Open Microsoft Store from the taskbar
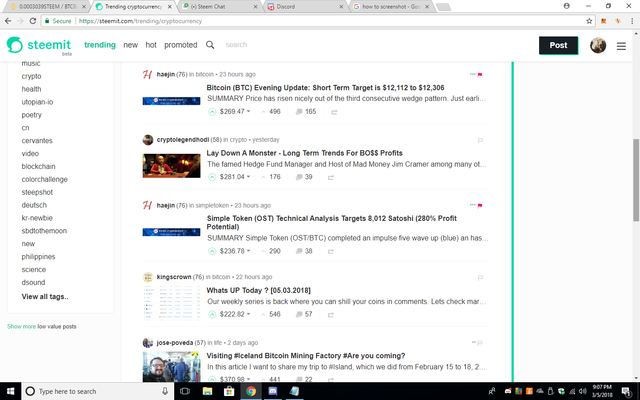Screen dimensions: 640x400 click(229, 391)
